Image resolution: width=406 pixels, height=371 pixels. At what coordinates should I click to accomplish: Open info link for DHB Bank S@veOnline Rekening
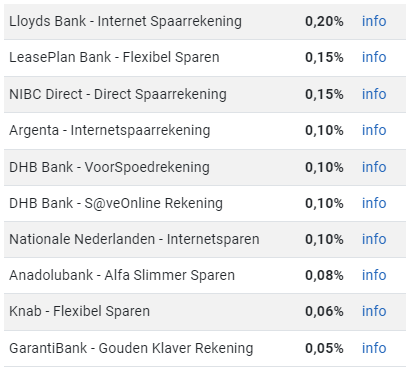(x=374, y=203)
